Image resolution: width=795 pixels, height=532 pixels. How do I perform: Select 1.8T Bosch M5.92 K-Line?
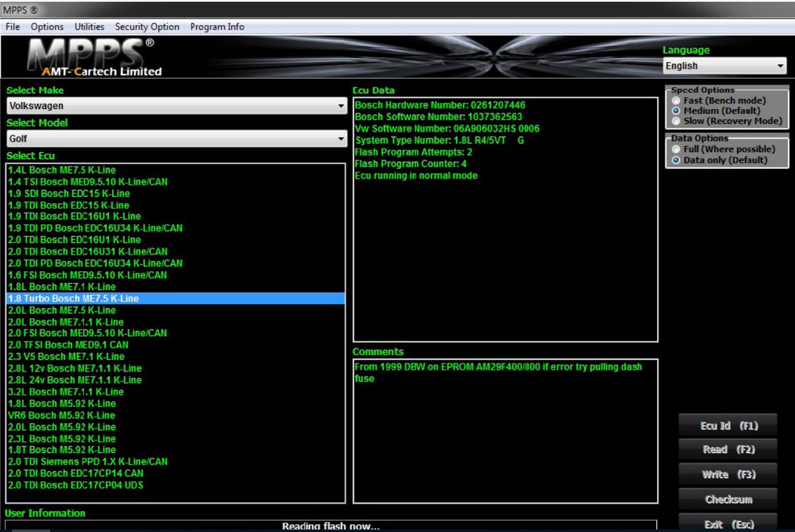tap(176, 450)
